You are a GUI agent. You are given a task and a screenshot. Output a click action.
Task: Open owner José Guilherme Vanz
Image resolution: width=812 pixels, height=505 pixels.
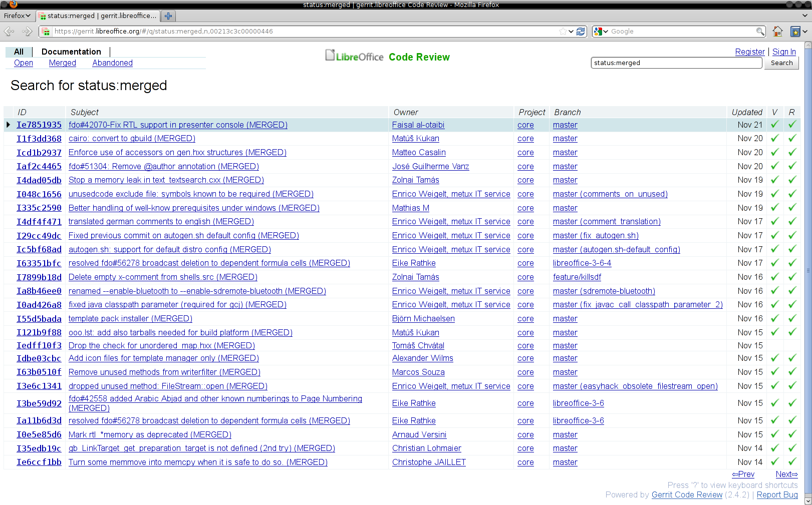click(431, 166)
